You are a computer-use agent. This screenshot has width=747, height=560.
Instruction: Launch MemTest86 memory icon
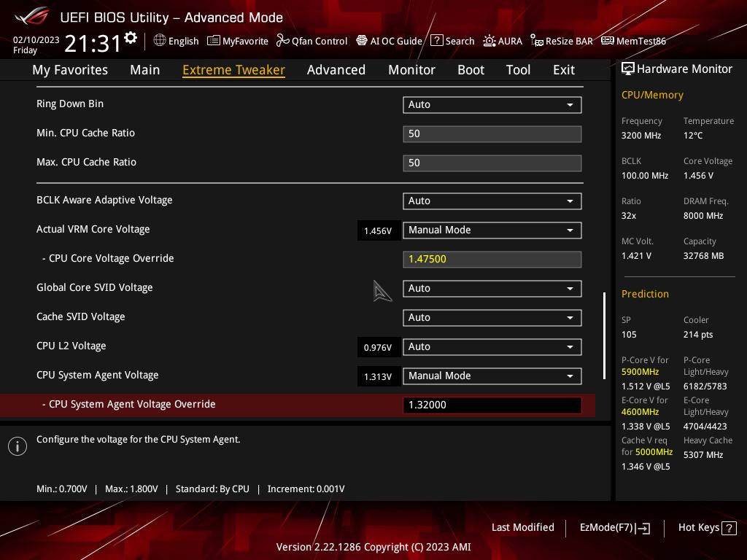click(608, 41)
